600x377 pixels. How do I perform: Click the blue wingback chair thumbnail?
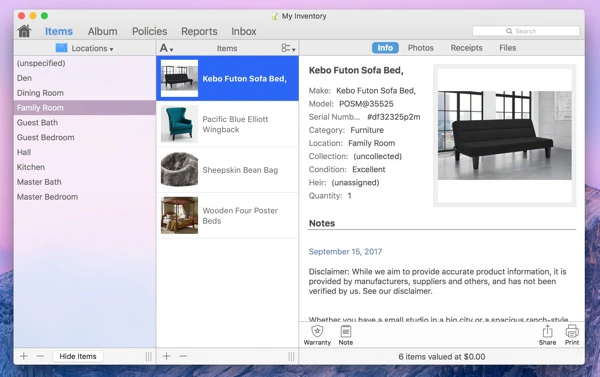coord(179,124)
